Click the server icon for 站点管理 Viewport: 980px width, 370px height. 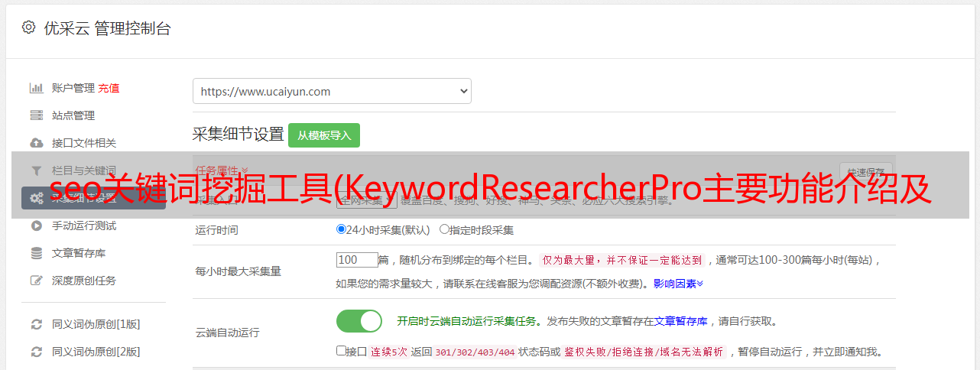(36, 115)
